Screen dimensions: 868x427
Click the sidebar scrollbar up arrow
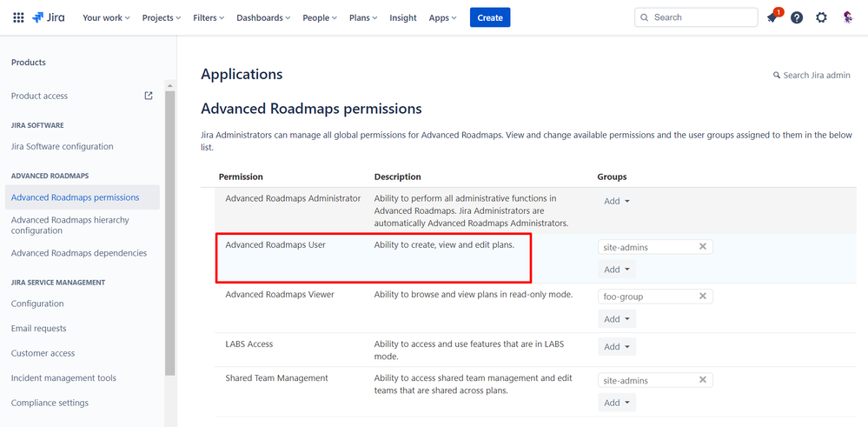170,85
